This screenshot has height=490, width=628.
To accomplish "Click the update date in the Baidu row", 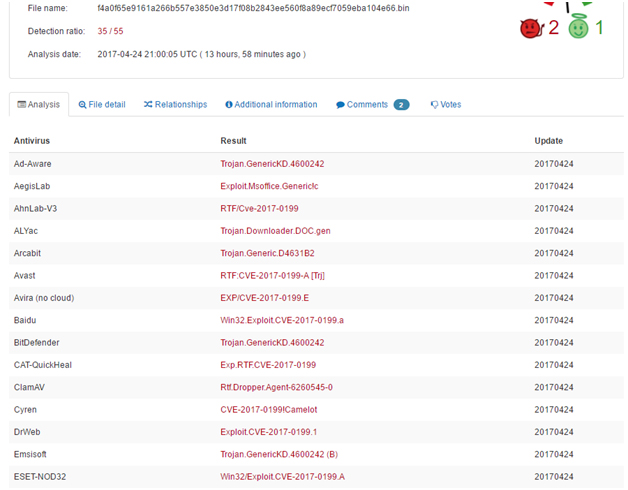I will pyautogui.click(x=554, y=321).
